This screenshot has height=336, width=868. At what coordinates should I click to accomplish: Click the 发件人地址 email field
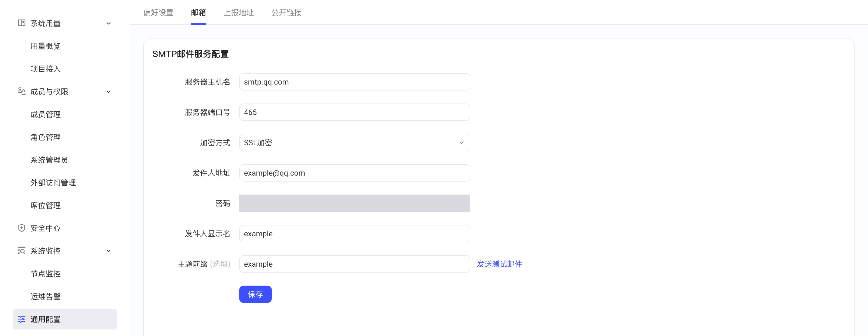pyautogui.click(x=355, y=173)
